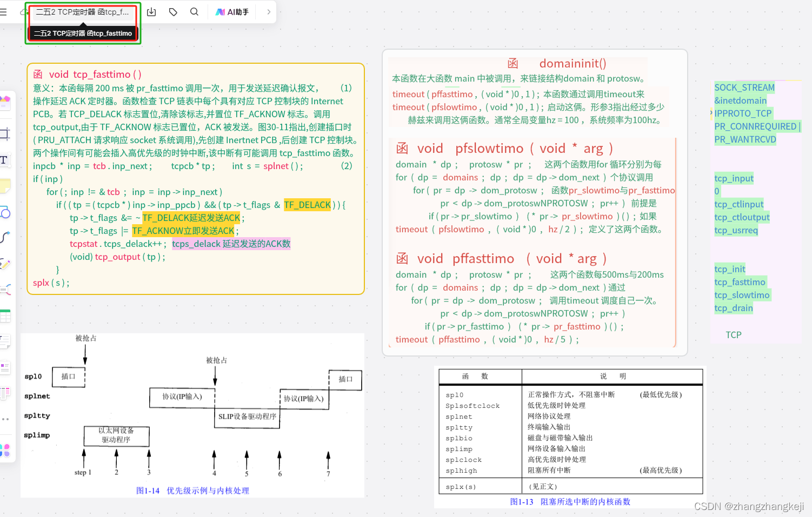The image size is (812, 517).
Task: Select the Sticky note tool
Action: (5, 186)
